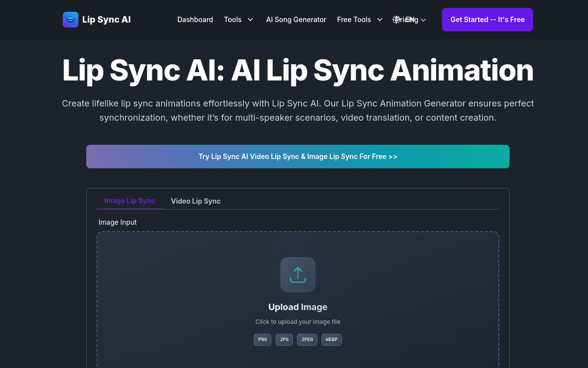The width and height of the screenshot is (588, 368).
Task: Go to AI Song Generator
Action: click(x=296, y=20)
